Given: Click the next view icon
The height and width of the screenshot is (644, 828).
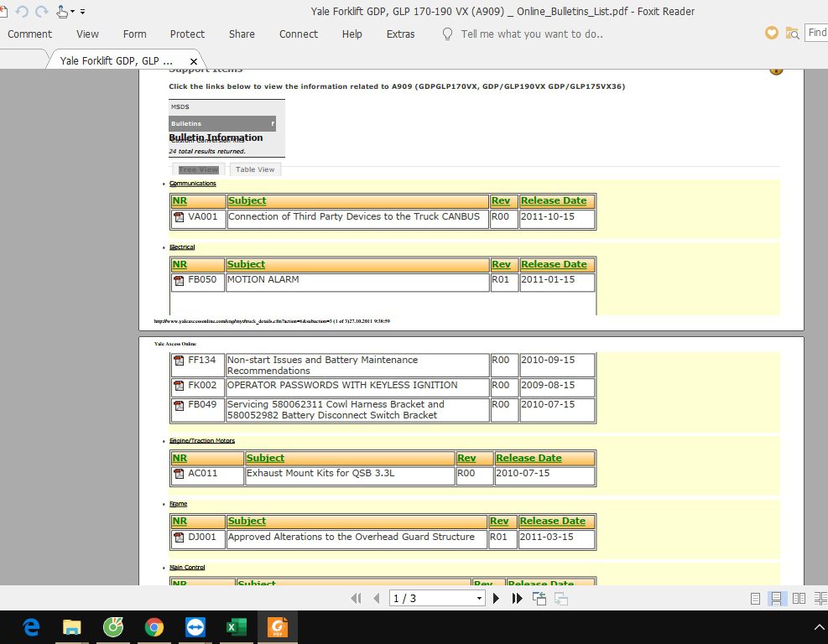Looking at the screenshot, I should (561, 598).
